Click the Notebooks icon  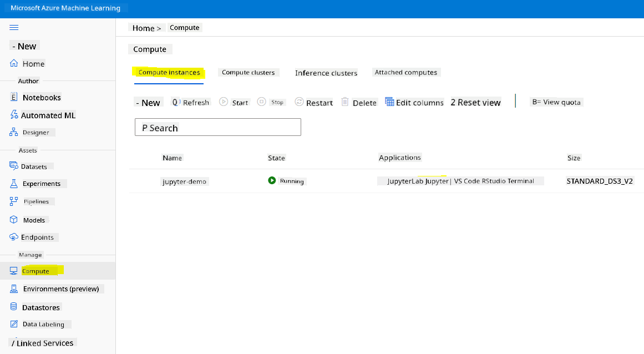[13, 97]
